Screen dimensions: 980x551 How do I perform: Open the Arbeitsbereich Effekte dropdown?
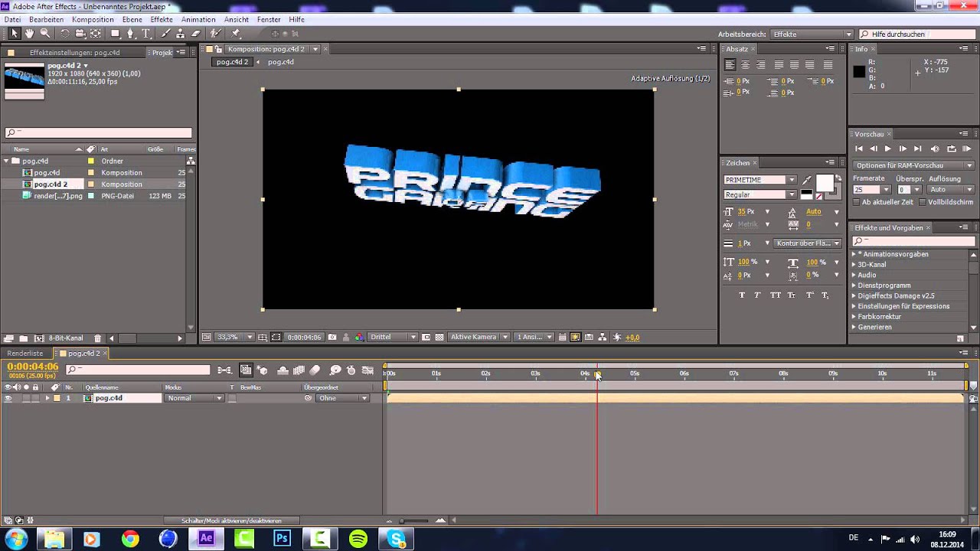[812, 34]
